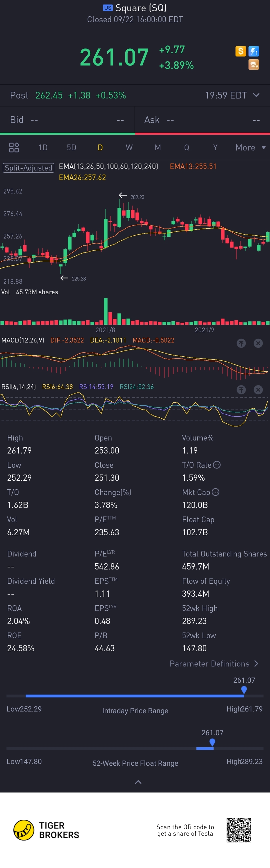
Task: Open T/O Rate info bubble
Action: 217,465
